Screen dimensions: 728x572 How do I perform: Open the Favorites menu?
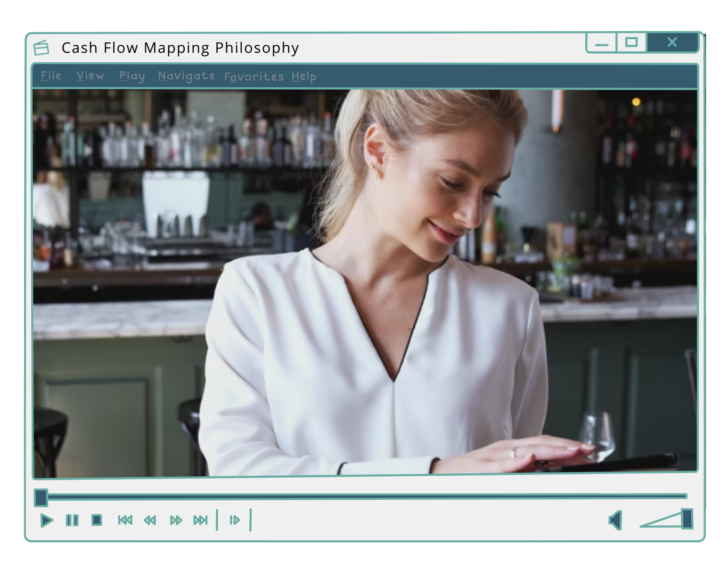[x=254, y=77]
